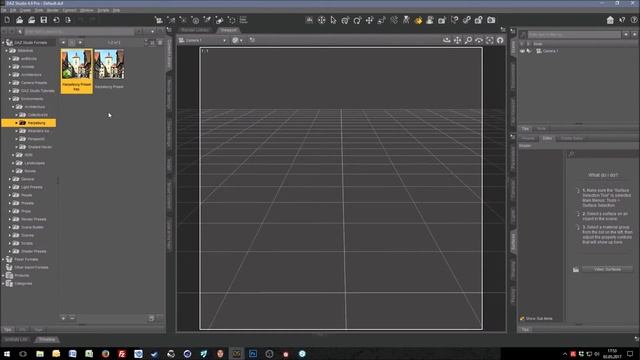Image resolution: width=640 pixels, height=360 pixels.
Task: Select the highlighted Surface Selection tool
Action: coord(418,20)
